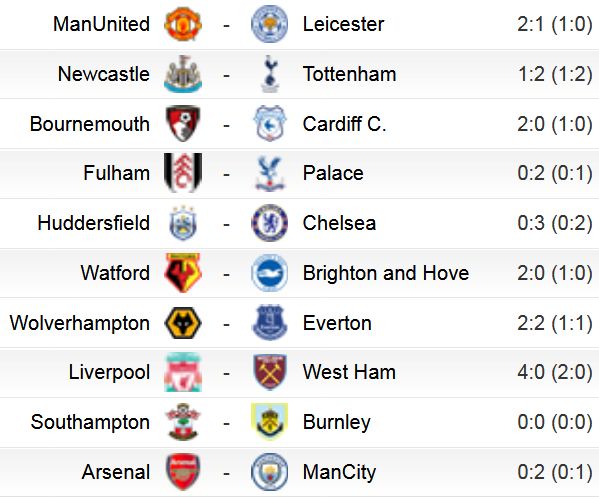Click the Cardiff City bluebird badge
This screenshot has width=599, height=499.
click(x=269, y=123)
